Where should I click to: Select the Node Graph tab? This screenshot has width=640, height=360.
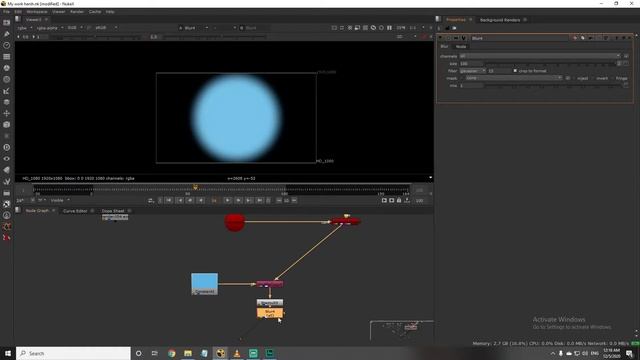click(x=37, y=211)
